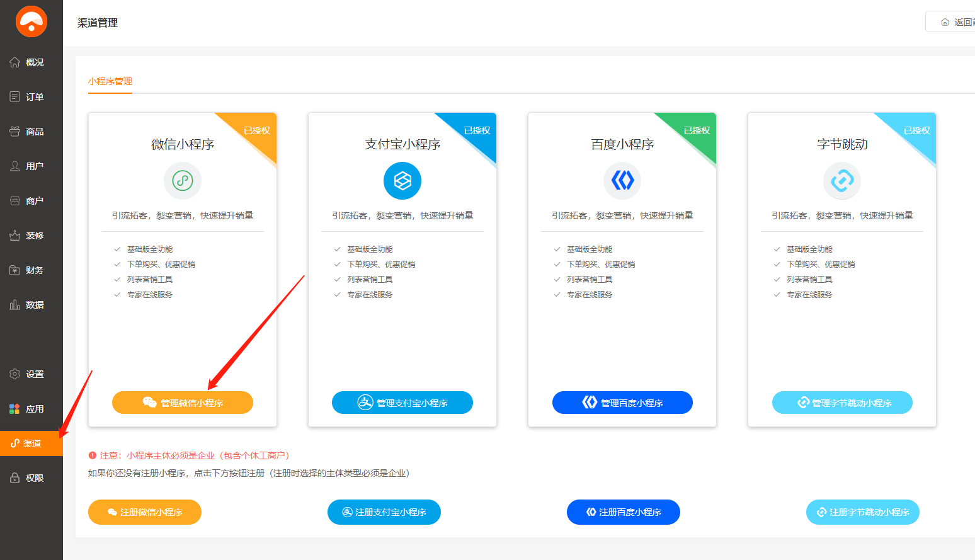Click the 订单 orders list icon

click(x=14, y=97)
